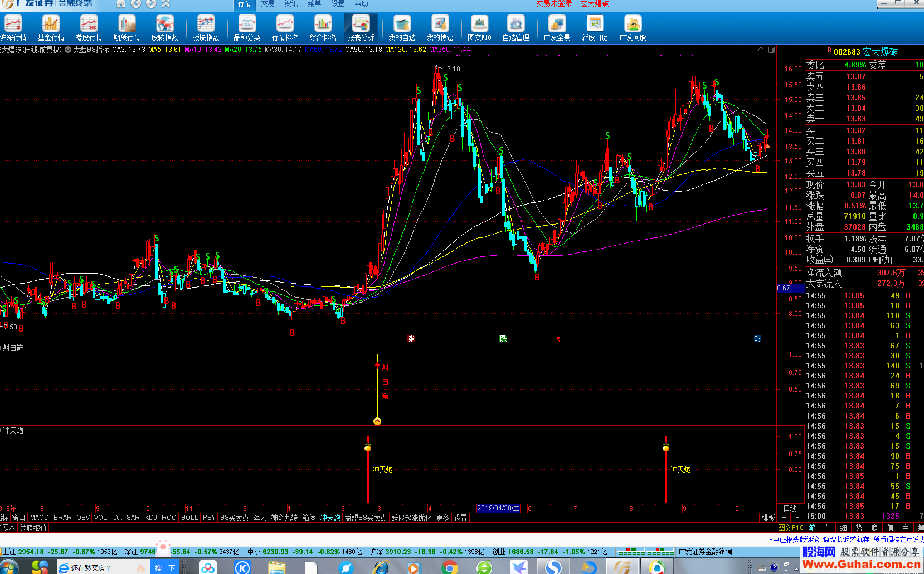The width and height of the screenshot is (924, 574).
Task: Open 自选管理 watchlist manager
Action: pos(516,28)
